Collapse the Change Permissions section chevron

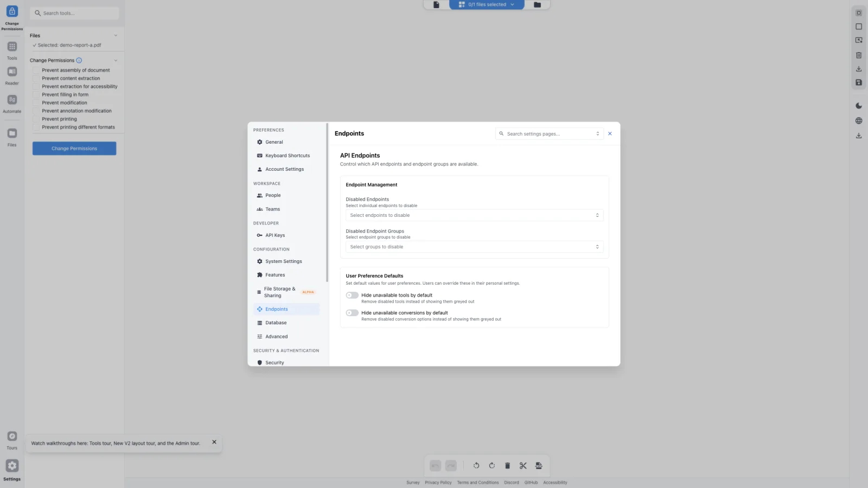pos(116,60)
